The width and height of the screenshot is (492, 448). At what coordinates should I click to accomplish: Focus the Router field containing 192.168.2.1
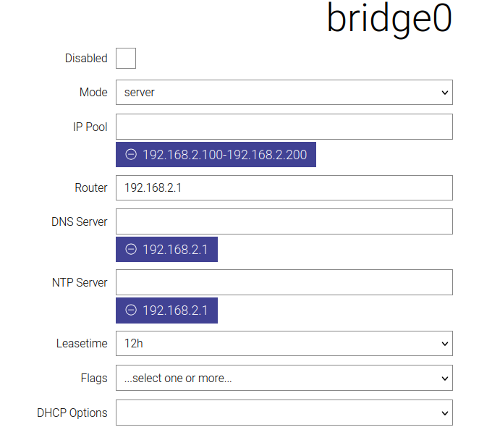coord(284,187)
